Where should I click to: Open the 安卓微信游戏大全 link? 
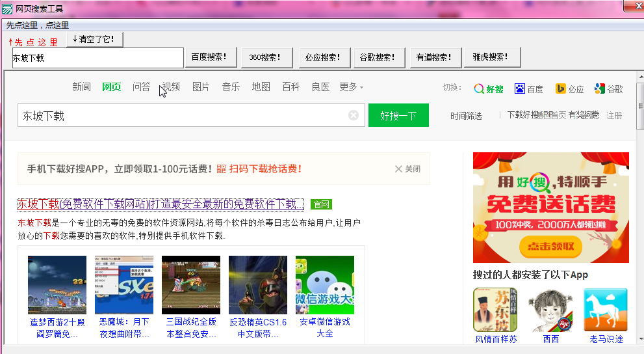(325, 328)
